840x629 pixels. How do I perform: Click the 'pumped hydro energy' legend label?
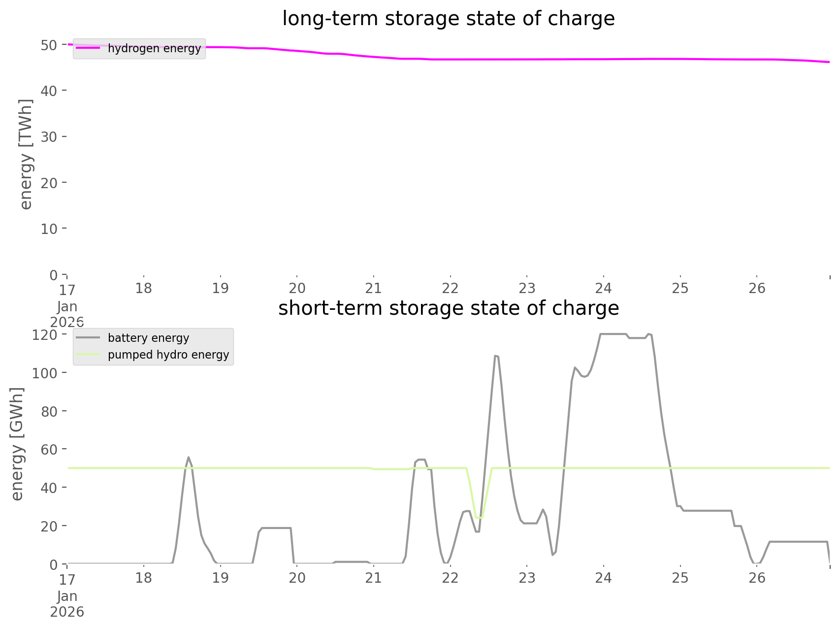pos(168,355)
